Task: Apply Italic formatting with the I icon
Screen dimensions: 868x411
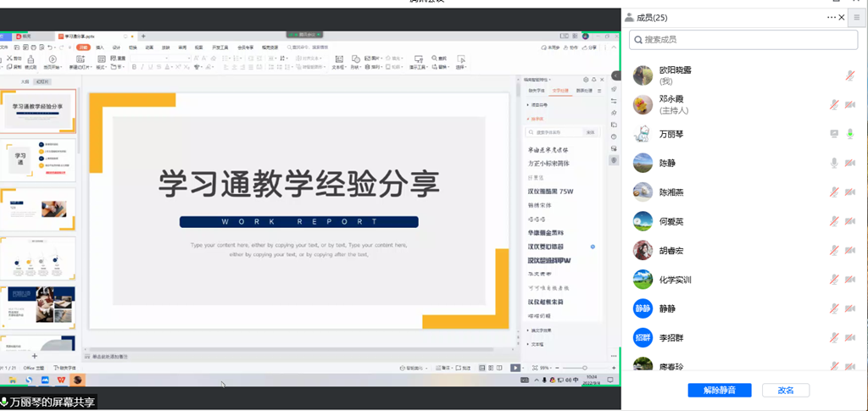Action: coord(142,67)
